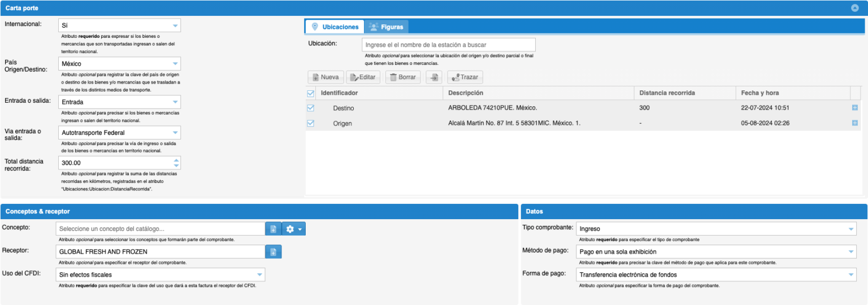Toggle the select-all locations checkbox

pyautogui.click(x=310, y=93)
